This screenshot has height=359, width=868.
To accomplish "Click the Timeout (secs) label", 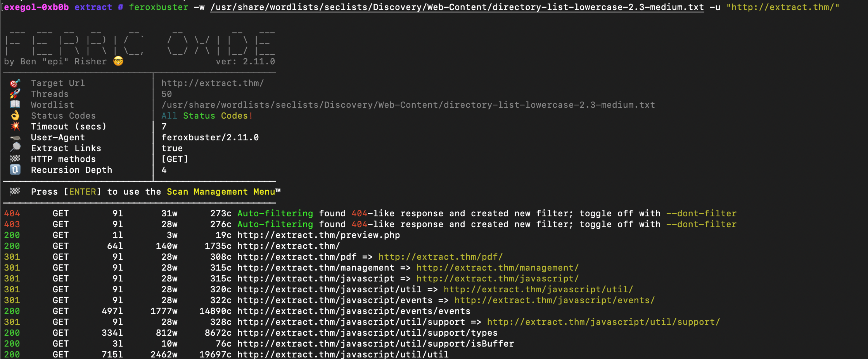I will 69,126.
